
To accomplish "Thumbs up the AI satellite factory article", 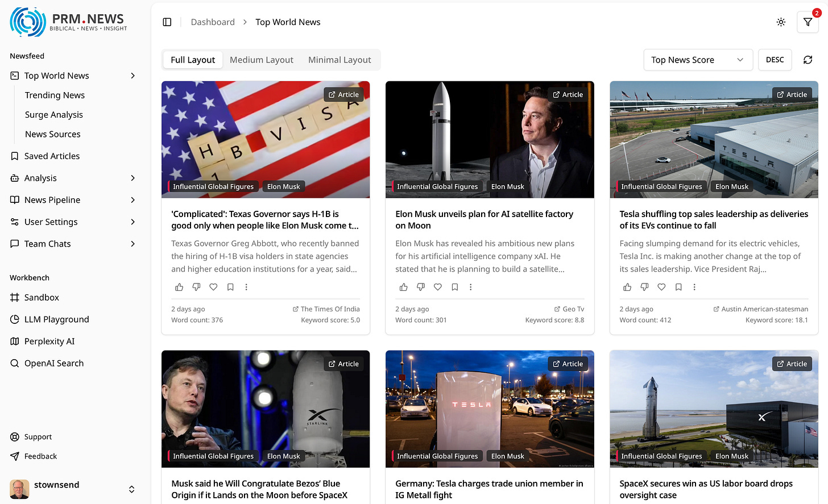I will (x=403, y=287).
